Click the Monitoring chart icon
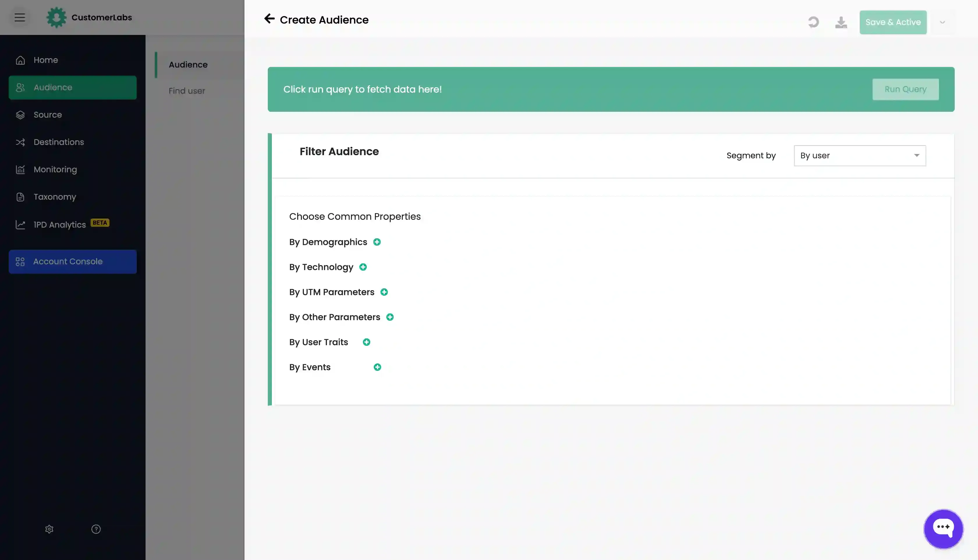This screenshot has width=978, height=560. (20, 169)
